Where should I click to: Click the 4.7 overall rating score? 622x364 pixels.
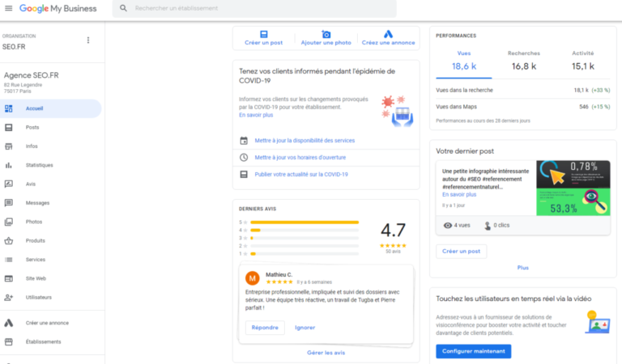(393, 230)
